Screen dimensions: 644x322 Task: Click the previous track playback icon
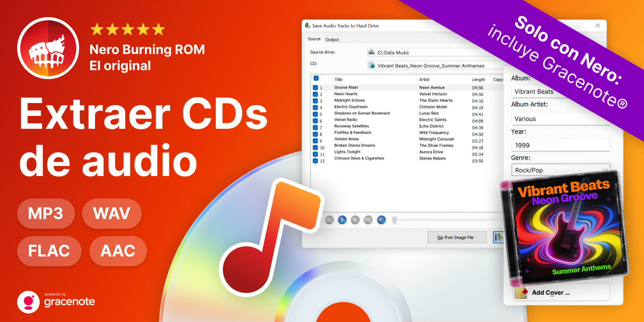pyautogui.click(x=329, y=219)
